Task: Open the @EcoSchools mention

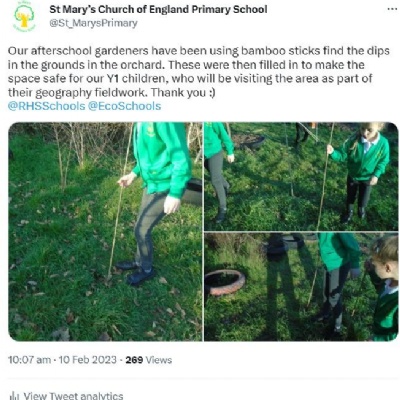Action: (124, 106)
